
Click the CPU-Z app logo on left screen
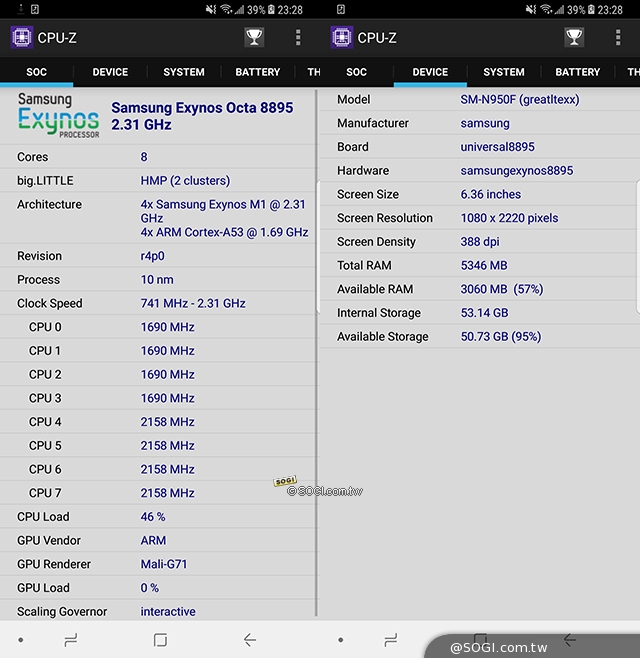22,38
